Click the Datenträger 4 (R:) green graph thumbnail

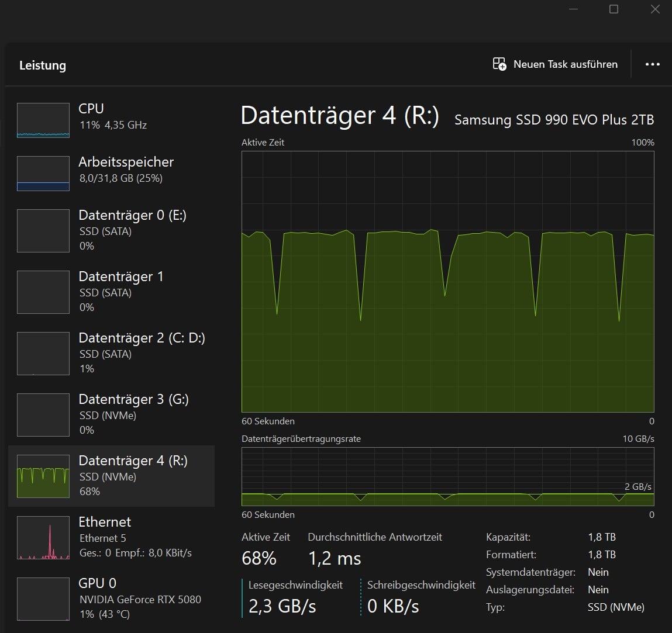point(43,476)
